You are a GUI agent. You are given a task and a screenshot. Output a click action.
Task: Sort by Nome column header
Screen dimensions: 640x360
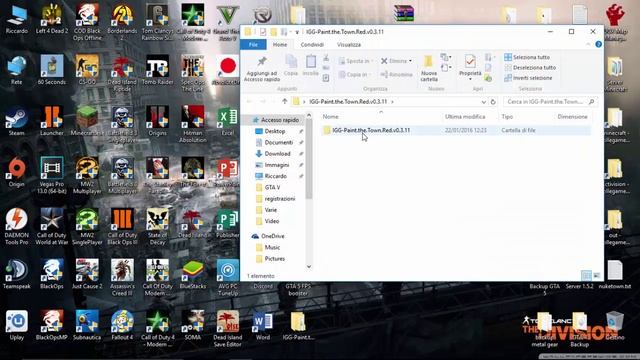coord(330,117)
